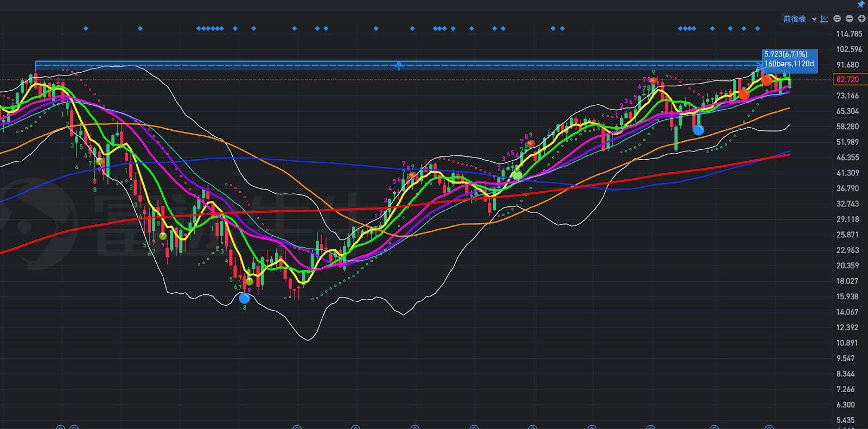Click the blue signal dot near 58.280 level
The width and height of the screenshot is (868, 429).
pyautogui.click(x=698, y=130)
